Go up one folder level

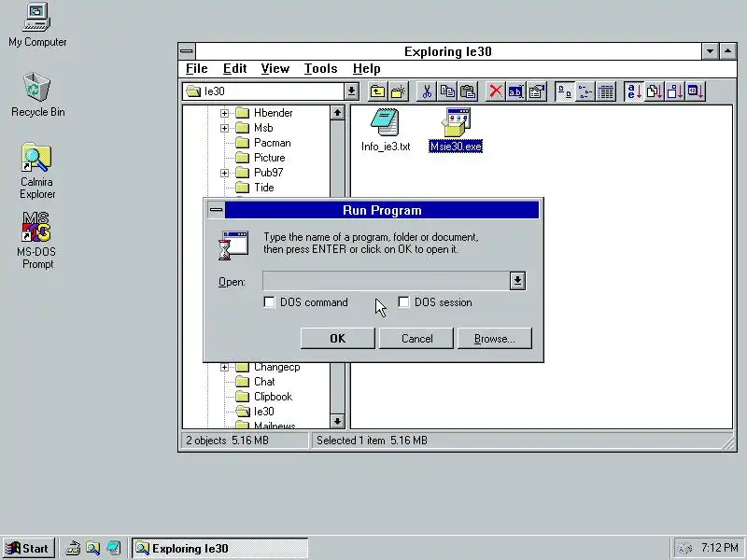point(377,91)
